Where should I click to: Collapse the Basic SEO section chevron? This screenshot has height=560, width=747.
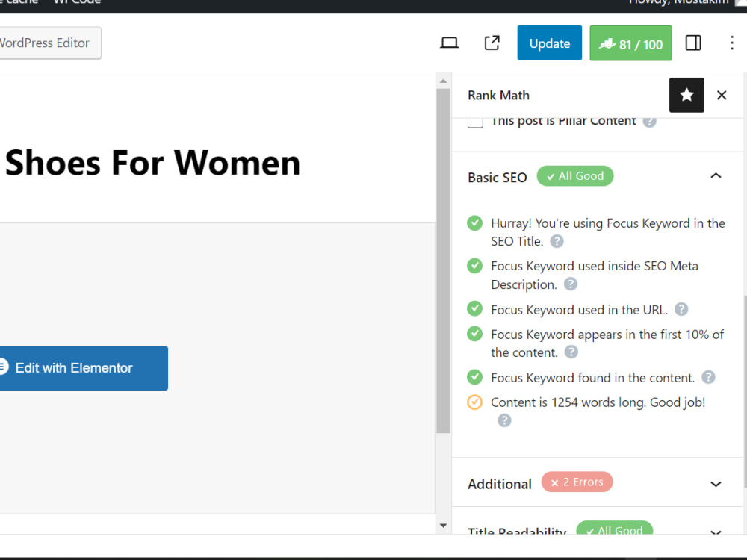pos(716,175)
